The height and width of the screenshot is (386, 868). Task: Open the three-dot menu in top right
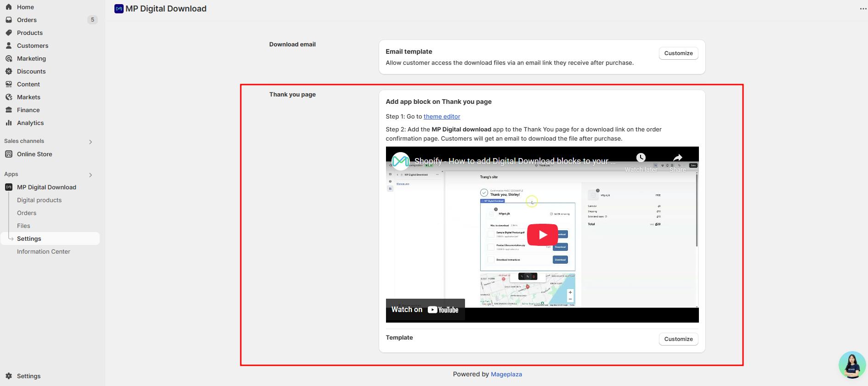[863, 9]
